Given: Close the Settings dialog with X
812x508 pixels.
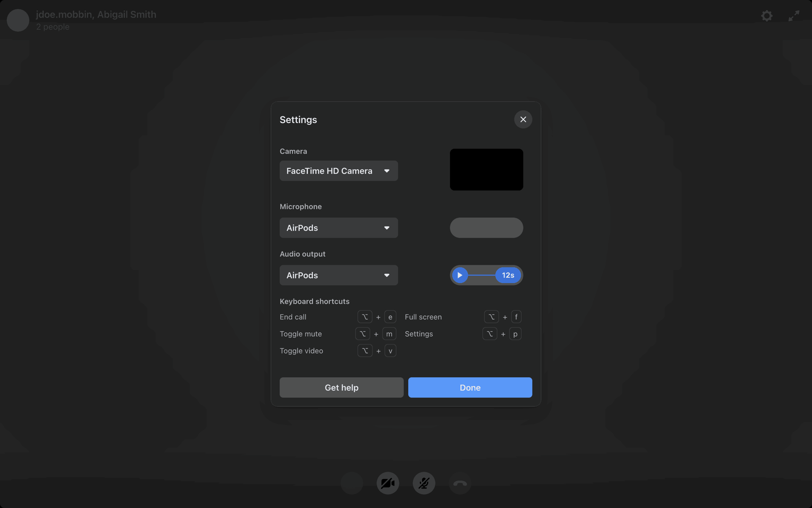Looking at the screenshot, I should (x=523, y=119).
